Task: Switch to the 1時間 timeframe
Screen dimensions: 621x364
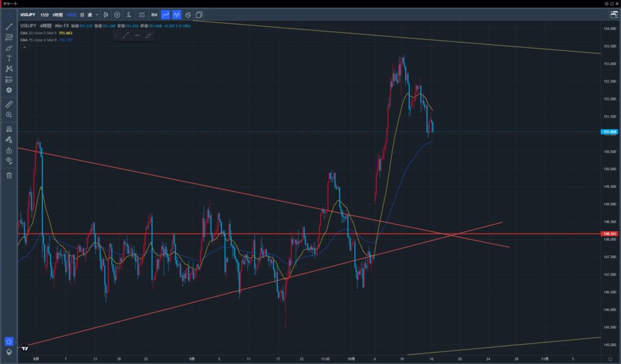Action: tap(58, 14)
